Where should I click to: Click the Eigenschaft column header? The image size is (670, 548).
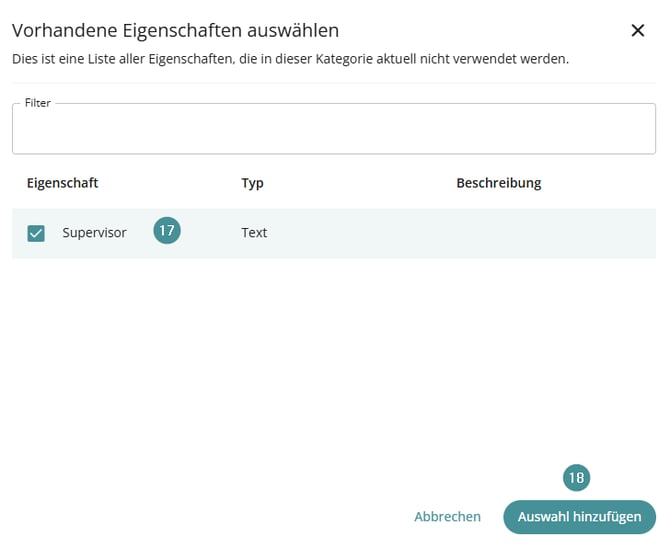[62, 183]
